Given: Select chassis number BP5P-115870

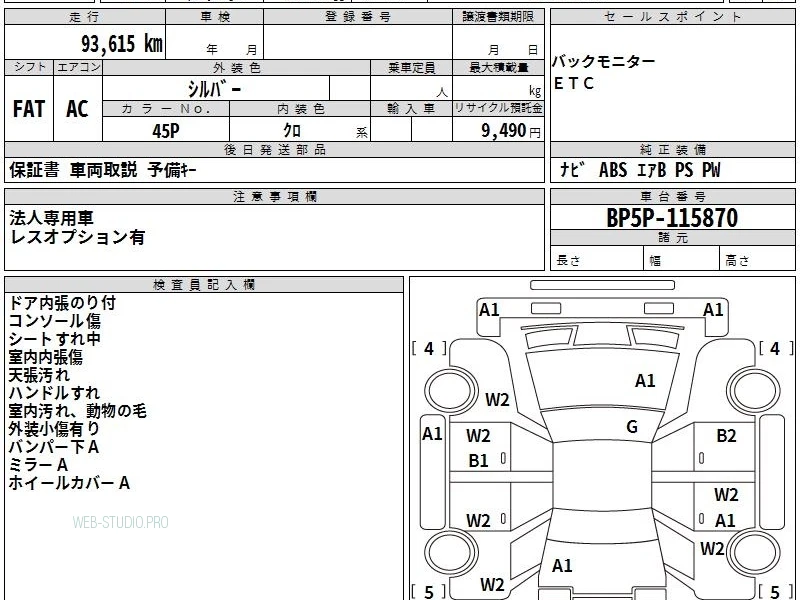Looking at the screenshot, I should tap(672, 218).
